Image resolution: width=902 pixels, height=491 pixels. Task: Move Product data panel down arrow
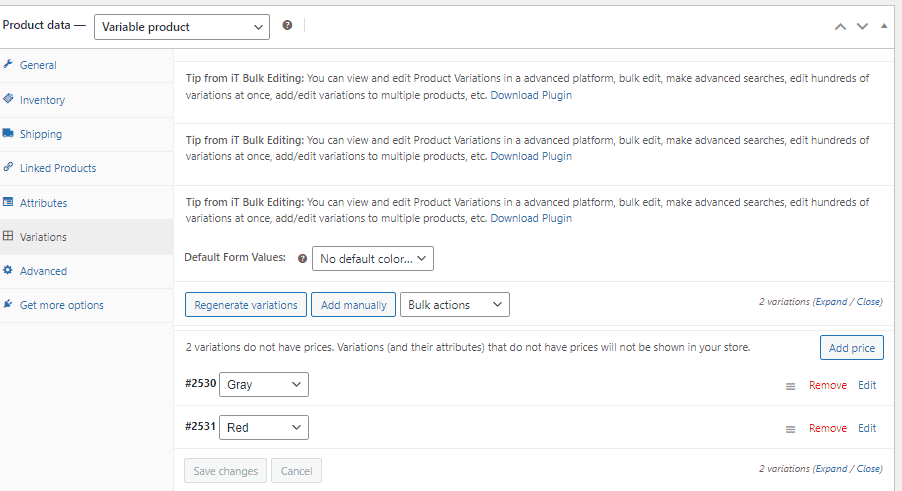(862, 26)
